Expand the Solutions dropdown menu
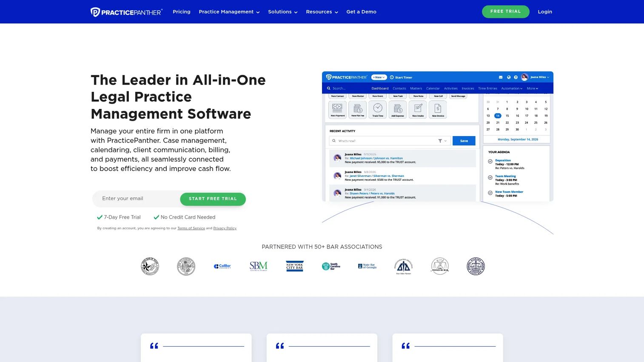Image resolution: width=644 pixels, height=362 pixels. (x=282, y=12)
